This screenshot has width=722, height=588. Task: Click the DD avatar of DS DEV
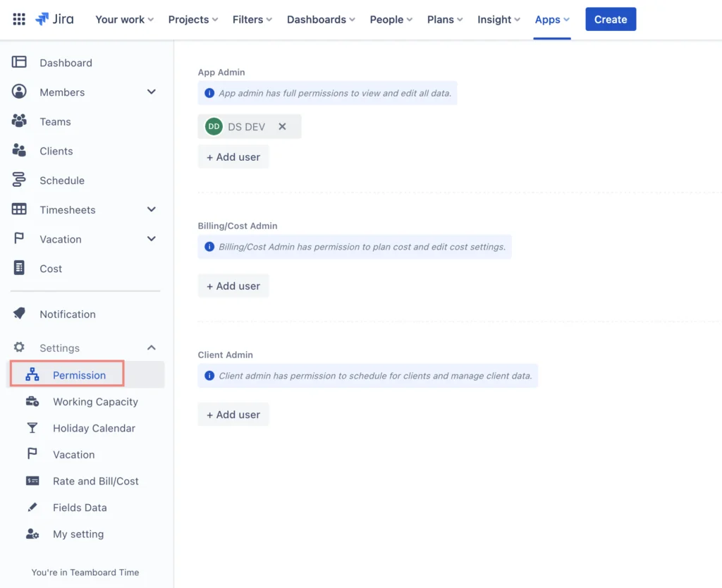coord(214,127)
